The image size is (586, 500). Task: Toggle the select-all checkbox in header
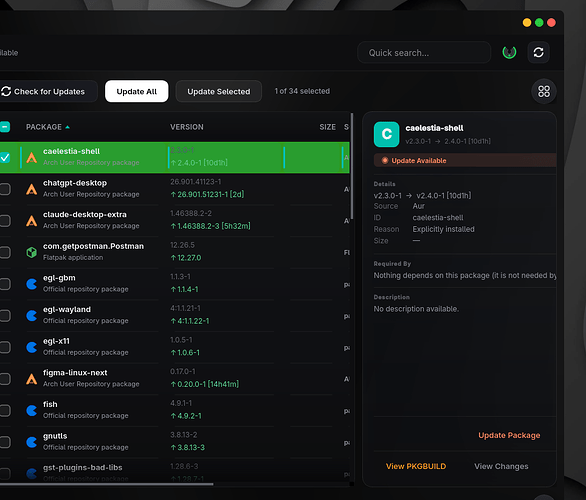(x=5, y=127)
